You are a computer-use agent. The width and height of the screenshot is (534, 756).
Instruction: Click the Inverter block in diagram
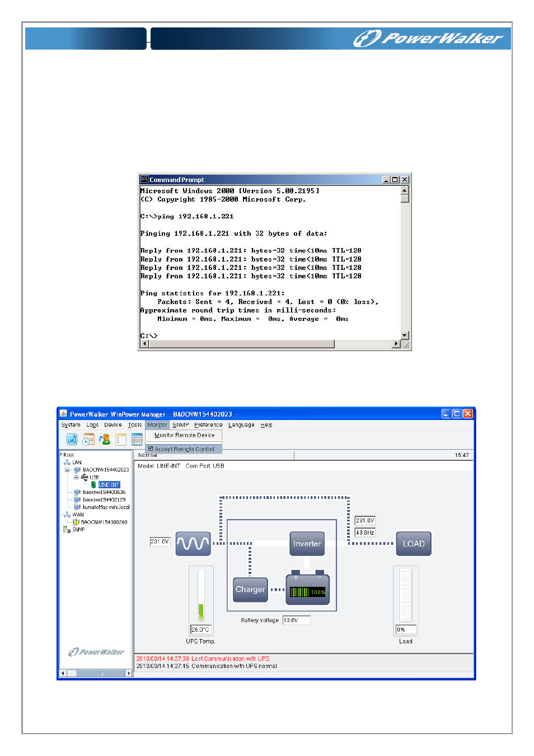(x=307, y=543)
